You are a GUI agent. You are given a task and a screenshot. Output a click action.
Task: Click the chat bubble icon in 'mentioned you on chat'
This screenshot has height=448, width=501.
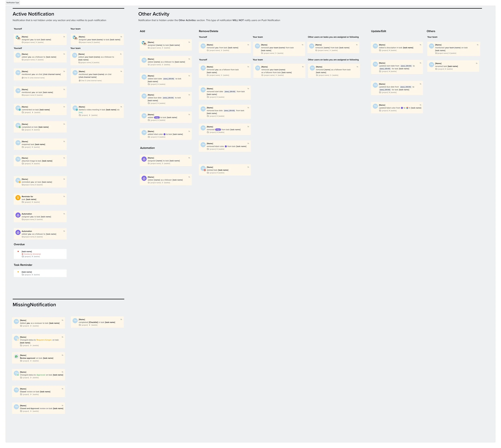pos(23,78)
